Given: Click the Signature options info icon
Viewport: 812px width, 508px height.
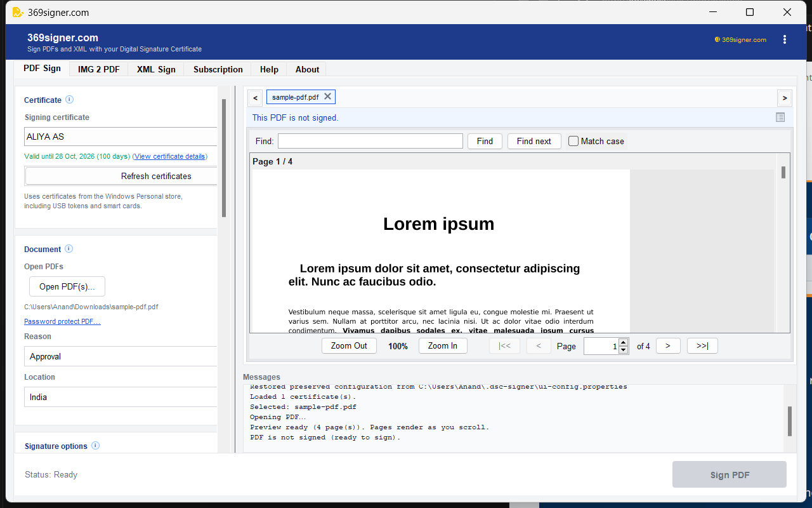Looking at the screenshot, I should [x=96, y=446].
